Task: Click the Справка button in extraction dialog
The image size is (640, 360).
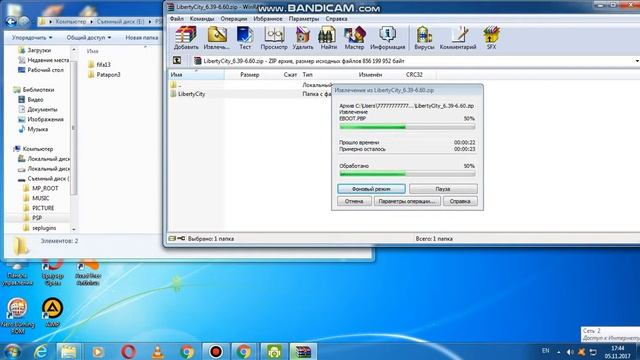Action: [x=460, y=201]
